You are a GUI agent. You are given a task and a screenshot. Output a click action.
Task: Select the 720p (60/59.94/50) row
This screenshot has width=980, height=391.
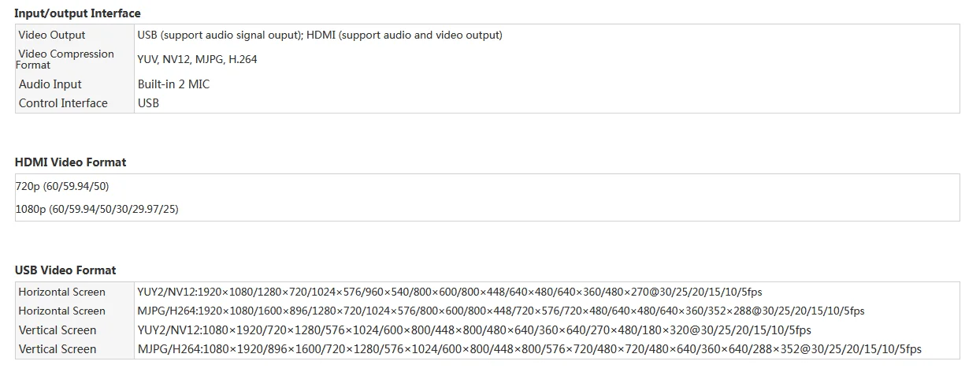62,186
